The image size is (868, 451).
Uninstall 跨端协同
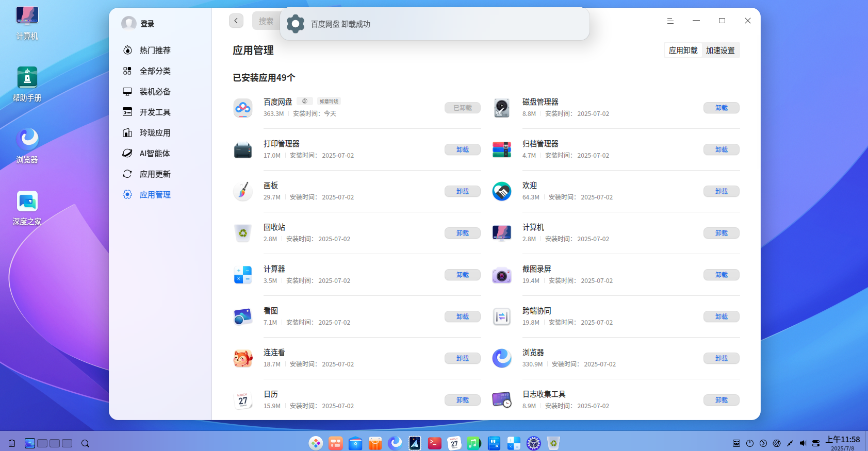point(722,316)
